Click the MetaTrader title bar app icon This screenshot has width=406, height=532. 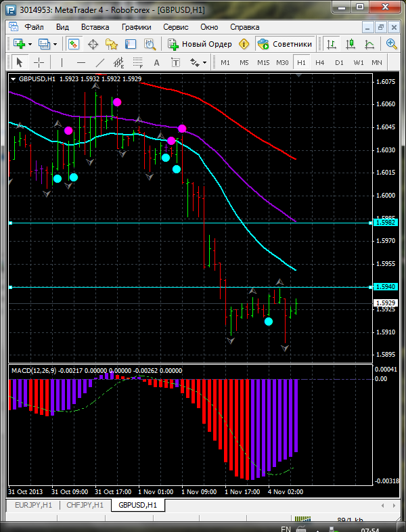12,10
